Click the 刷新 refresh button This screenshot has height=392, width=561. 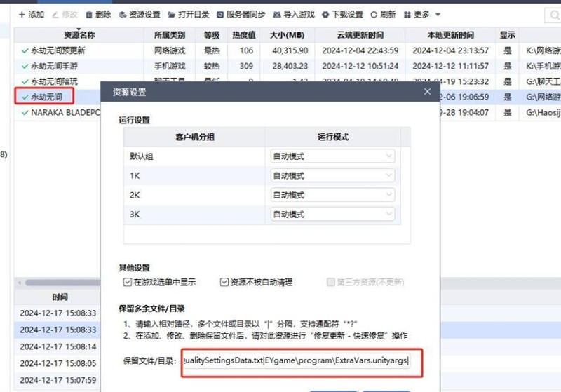click(383, 15)
